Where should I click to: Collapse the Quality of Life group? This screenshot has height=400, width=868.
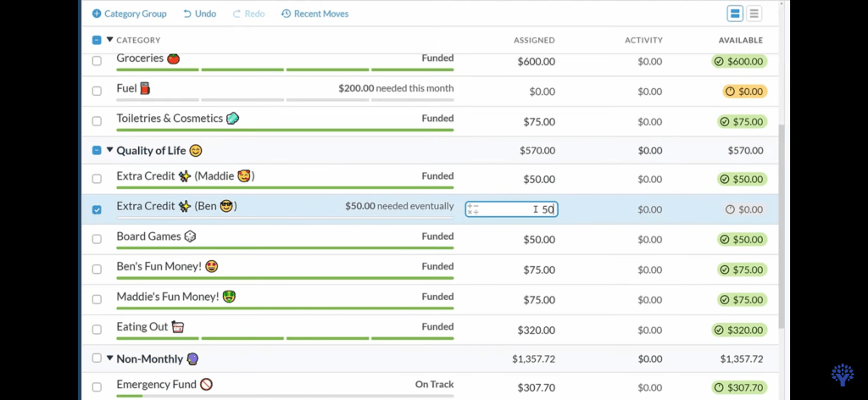[109, 150]
